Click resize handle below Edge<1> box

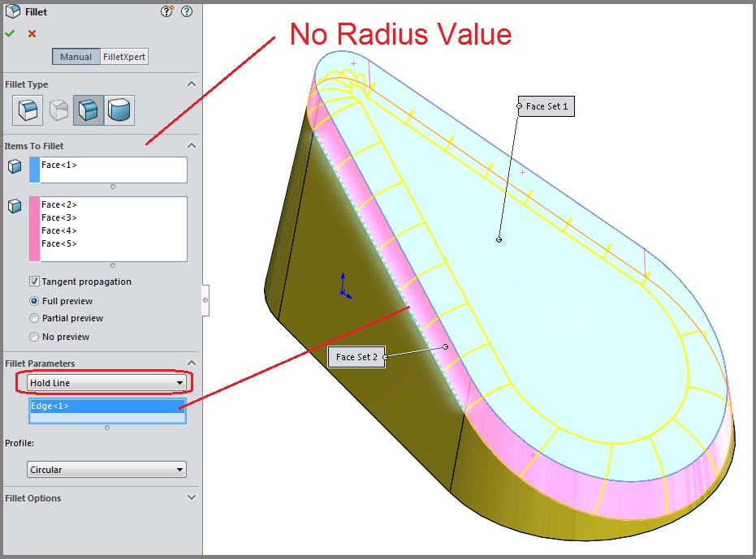click(107, 428)
